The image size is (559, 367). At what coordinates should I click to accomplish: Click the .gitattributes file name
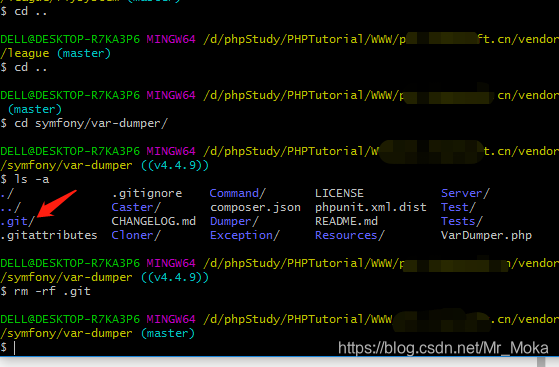click(x=49, y=235)
